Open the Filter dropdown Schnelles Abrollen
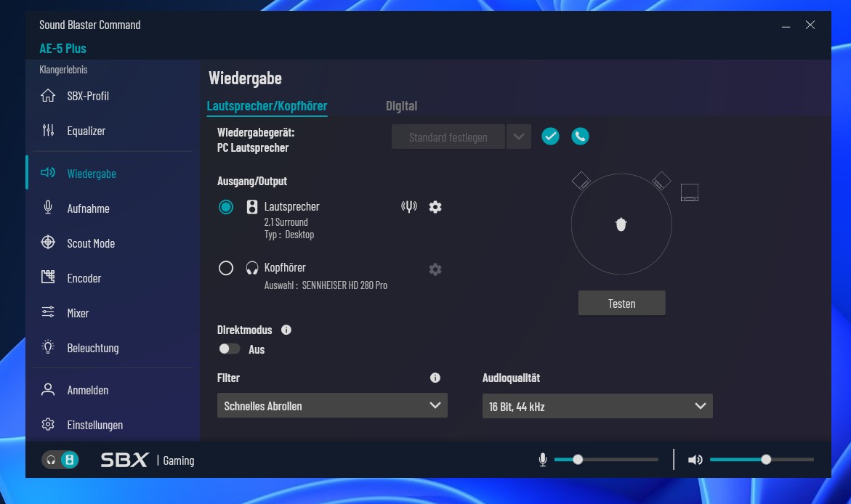851x504 pixels. pyautogui.click(x=332, y=405)
